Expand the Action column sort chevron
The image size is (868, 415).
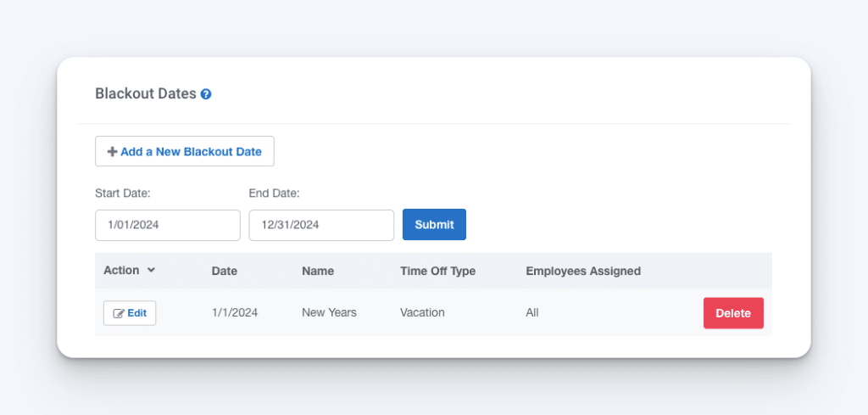pyautogui.click(x=151, y=271)
